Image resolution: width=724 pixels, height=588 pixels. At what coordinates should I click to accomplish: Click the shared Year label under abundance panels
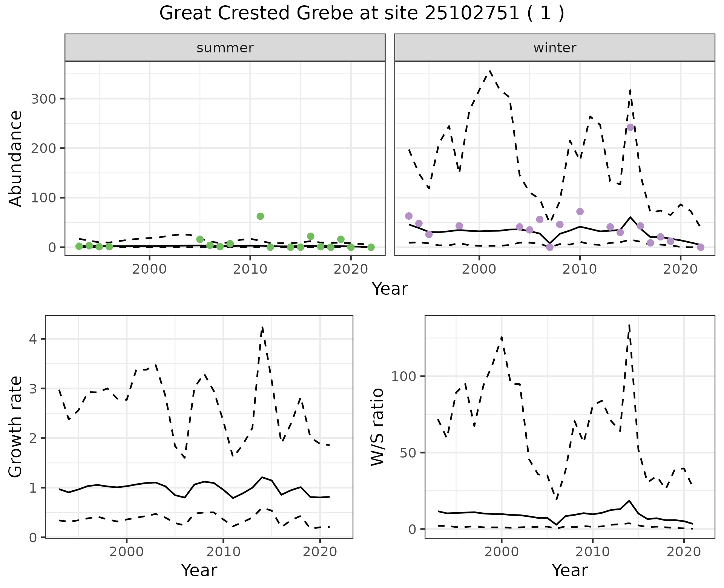pos(390,289)
